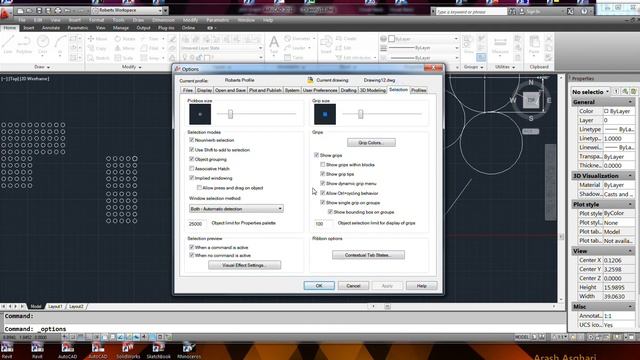This screenshot has width=640, height=360.
Task: Enable Associative Hatch checkbox
Action: [x=191, y=169]
